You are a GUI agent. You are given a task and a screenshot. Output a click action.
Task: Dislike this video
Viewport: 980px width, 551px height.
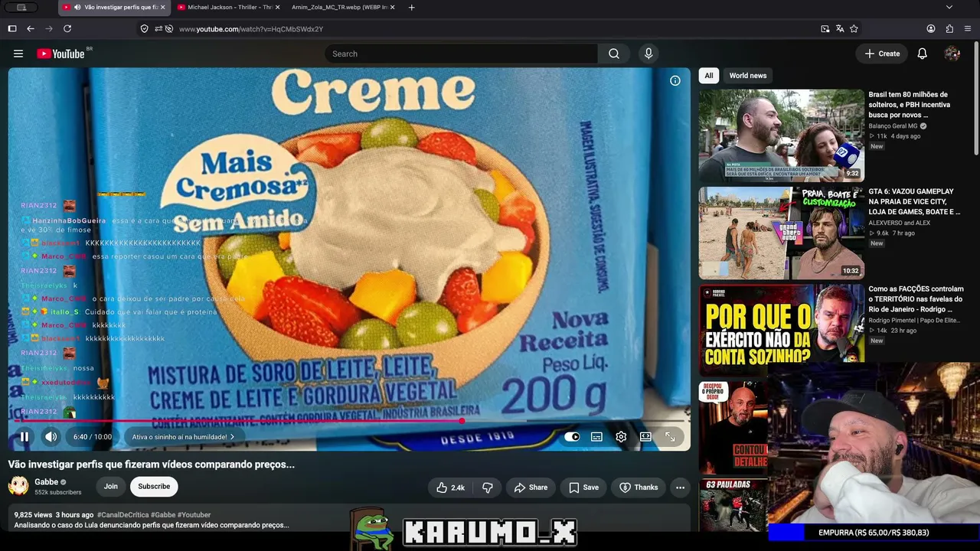tap(488, 487)
